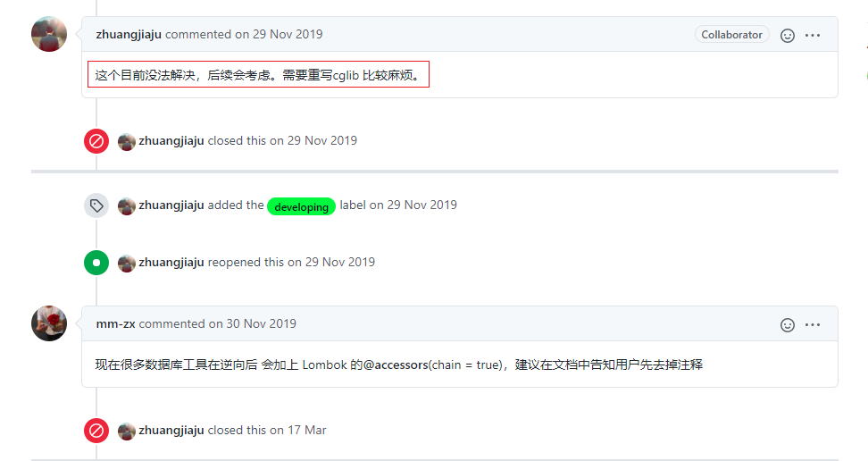Click the green reopened-issue icon

[x=96, y=263]
